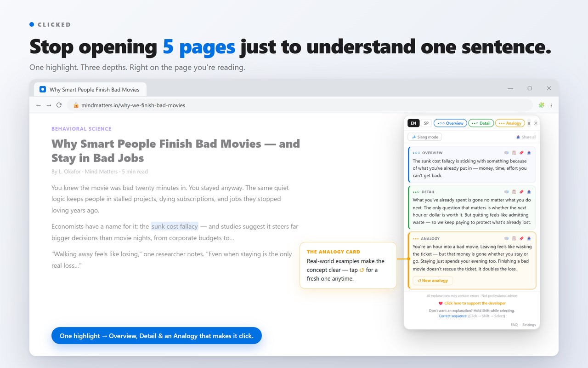This screenshot has width=588, height=368.
Task: Click here to support the developer link
Action: (x=475, y=303)
